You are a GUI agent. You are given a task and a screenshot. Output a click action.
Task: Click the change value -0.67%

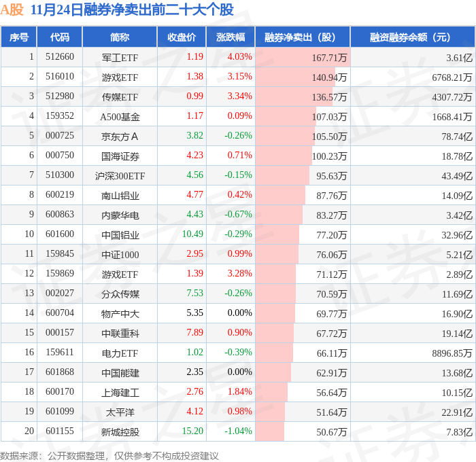tap(238, 215)
